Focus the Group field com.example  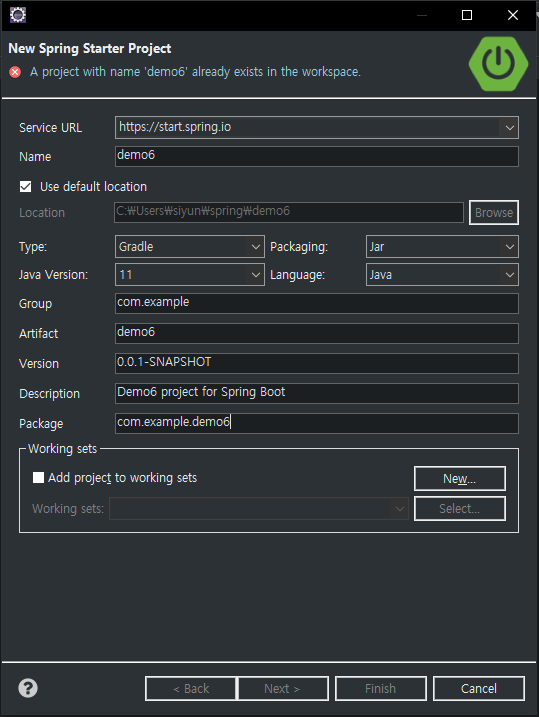click(317, 303)
